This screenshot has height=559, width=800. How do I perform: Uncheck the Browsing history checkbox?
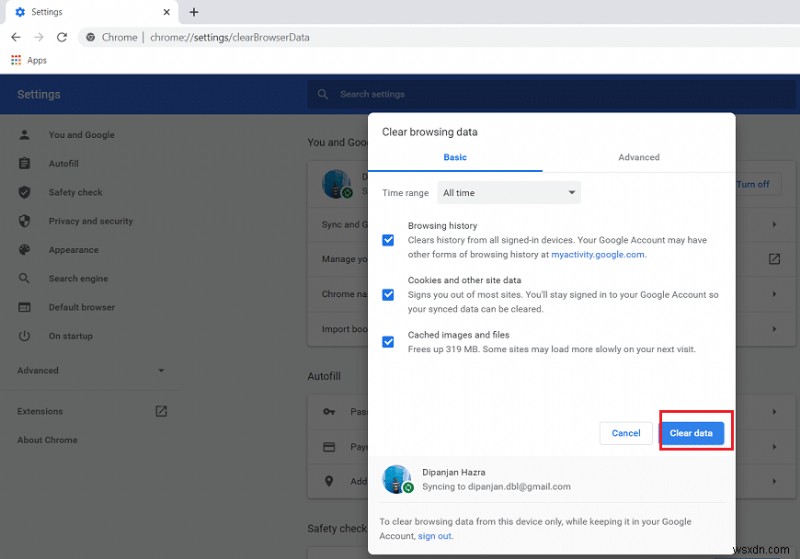point(388,240)
